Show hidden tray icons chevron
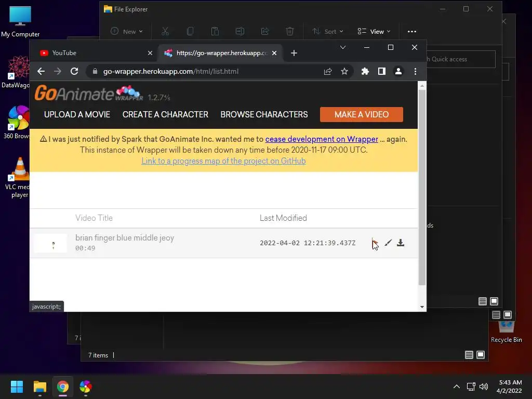Viewport: 532px width, 399px height. point(457,387)
